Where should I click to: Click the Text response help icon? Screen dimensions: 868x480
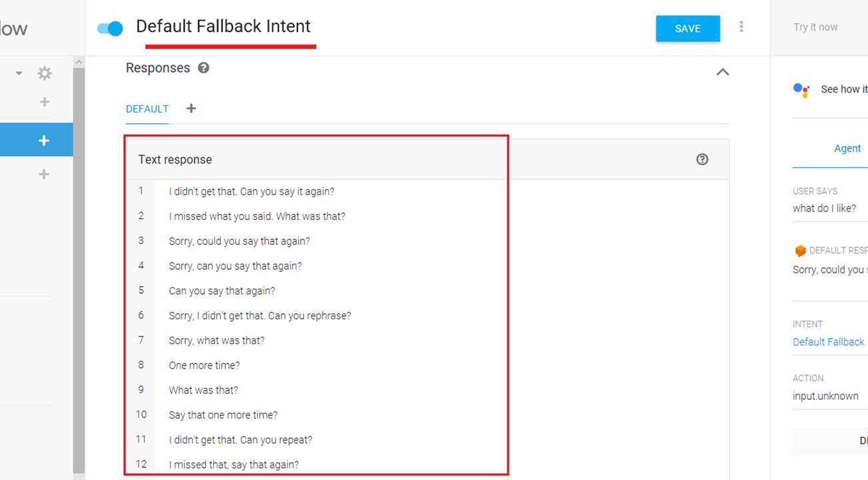702,159
